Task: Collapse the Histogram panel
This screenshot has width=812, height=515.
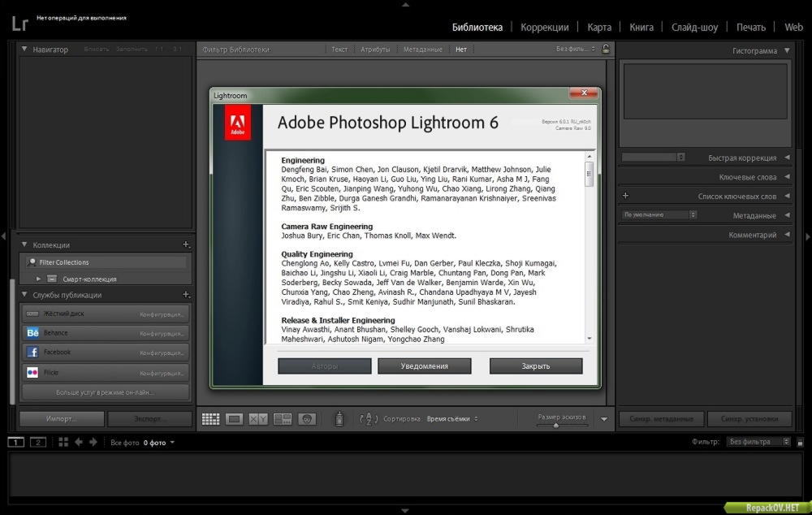Action: coord(787,50)
